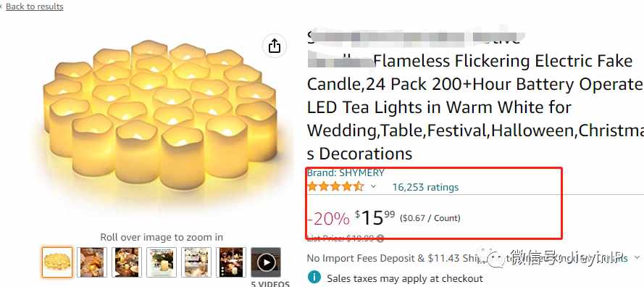Open the 16,253 ratings link
This screenshot has height=287, width=644.
coord(425,188)
